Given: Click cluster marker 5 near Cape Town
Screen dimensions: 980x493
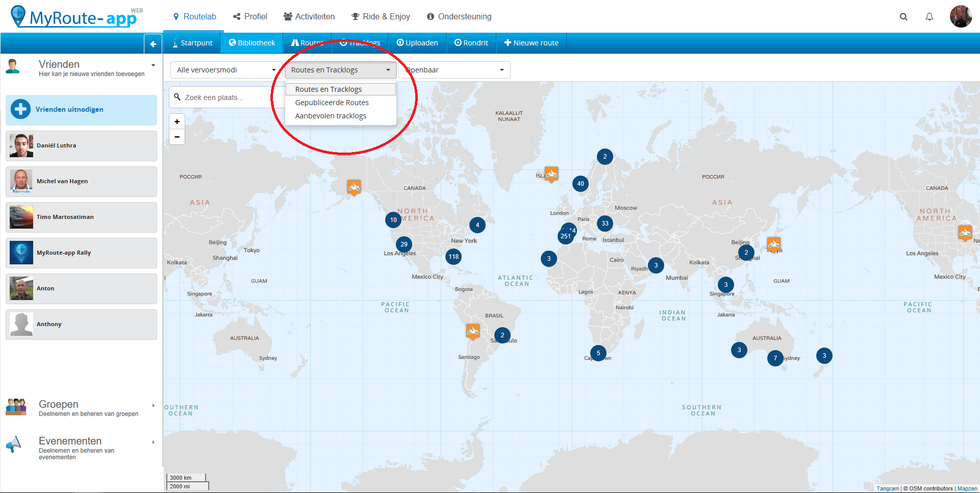Looking at the screenshot, I should click(x=598, y=353).
